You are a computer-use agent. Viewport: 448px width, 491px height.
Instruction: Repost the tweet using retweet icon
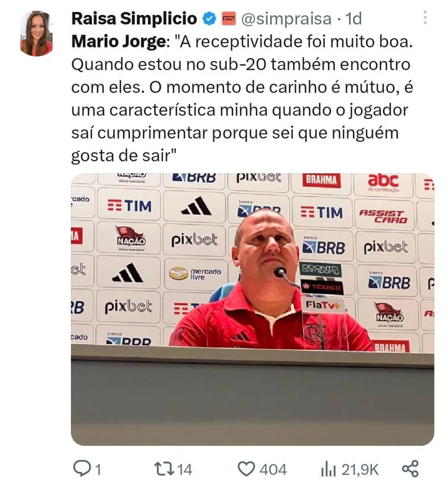[x=165, y=469]
